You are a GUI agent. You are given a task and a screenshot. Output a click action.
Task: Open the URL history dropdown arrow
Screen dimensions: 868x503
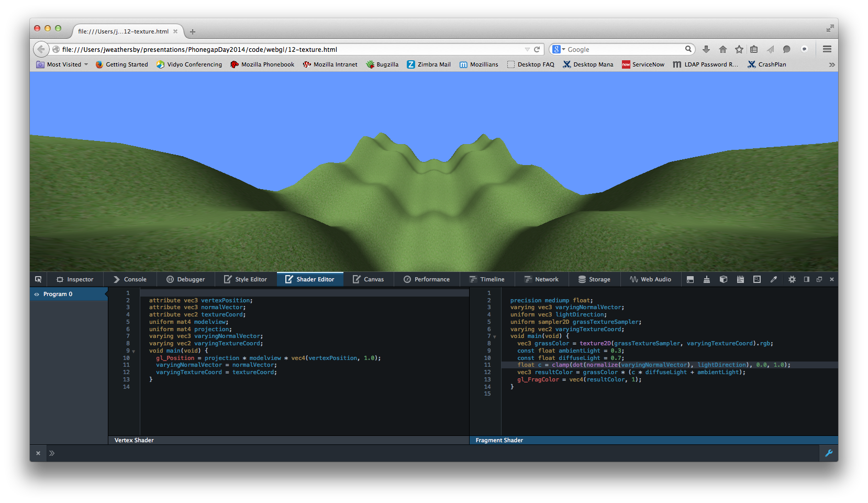pos(527,49)
